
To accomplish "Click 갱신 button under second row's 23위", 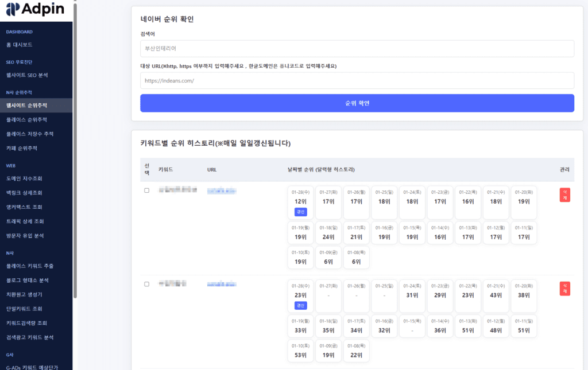I will [x=300, y=305].
